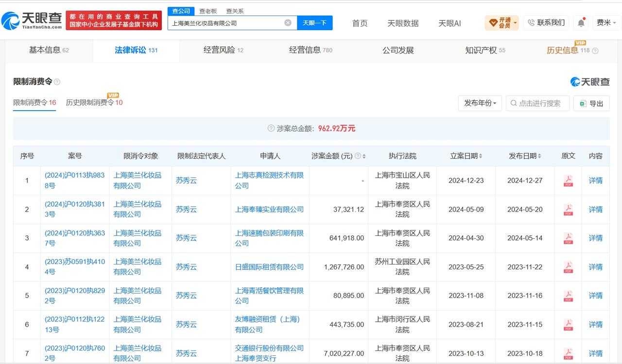Click the total amount 962.92万元
This screenshot has height=364, width=622.
pos(337,129)
